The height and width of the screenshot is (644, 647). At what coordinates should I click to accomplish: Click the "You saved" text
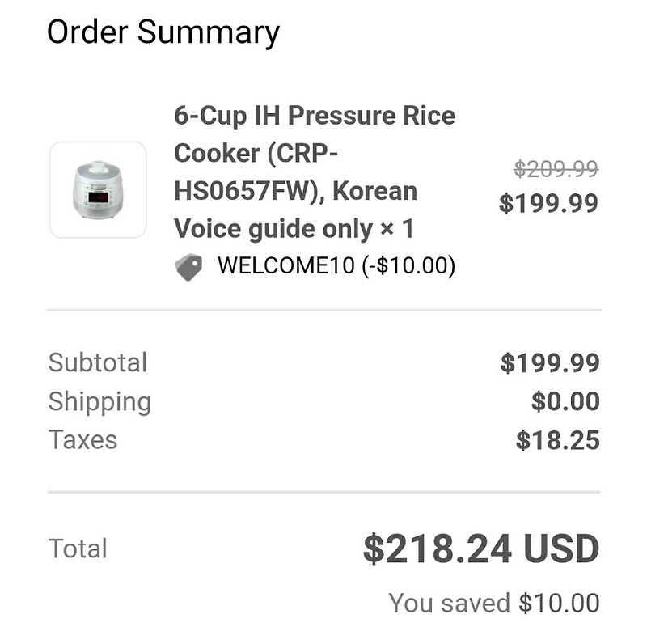[x=449, y=603]
